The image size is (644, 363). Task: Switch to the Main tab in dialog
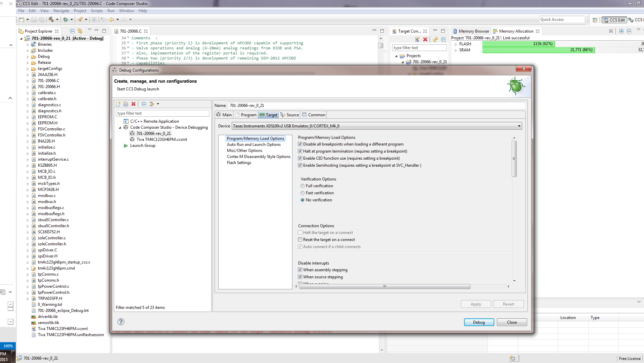pyautogui.click(x=224, y=115)
